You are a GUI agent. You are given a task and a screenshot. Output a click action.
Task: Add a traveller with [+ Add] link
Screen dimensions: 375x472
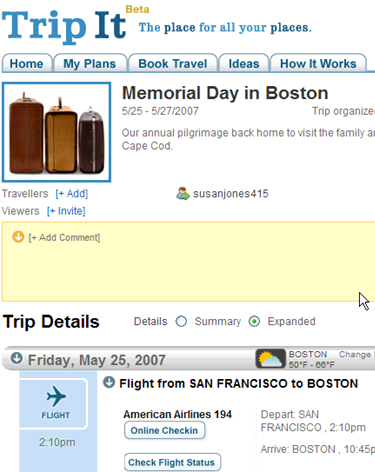(72, 194)
